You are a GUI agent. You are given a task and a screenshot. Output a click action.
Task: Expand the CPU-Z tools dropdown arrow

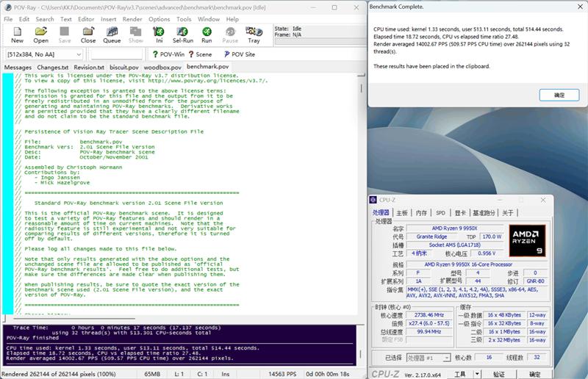click(477, 374)
